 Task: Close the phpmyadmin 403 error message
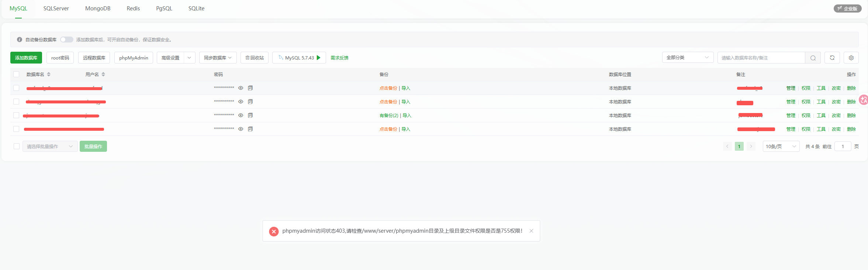(531, 231)
